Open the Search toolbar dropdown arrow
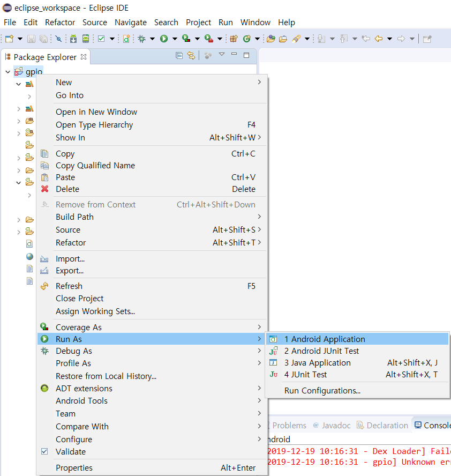 pyautogui.click(x=307, y=39)
